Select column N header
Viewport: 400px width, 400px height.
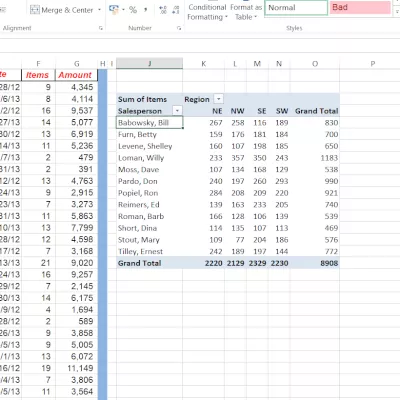279,64
